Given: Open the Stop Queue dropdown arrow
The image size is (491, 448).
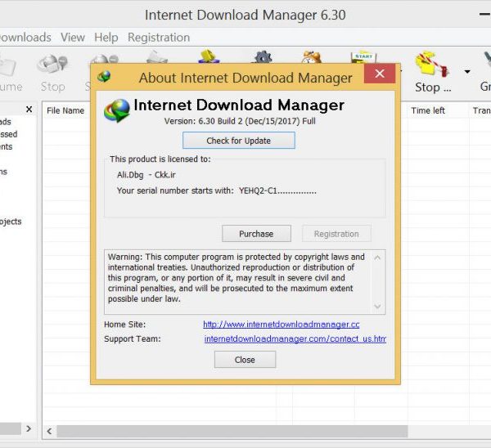Looking at the screenshot, I should 467,72.
